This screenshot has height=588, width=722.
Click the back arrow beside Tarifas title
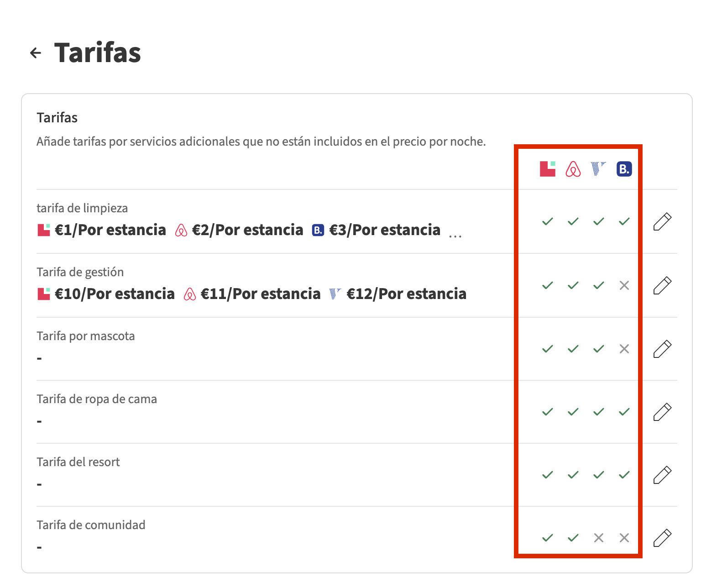coord(36,53)
